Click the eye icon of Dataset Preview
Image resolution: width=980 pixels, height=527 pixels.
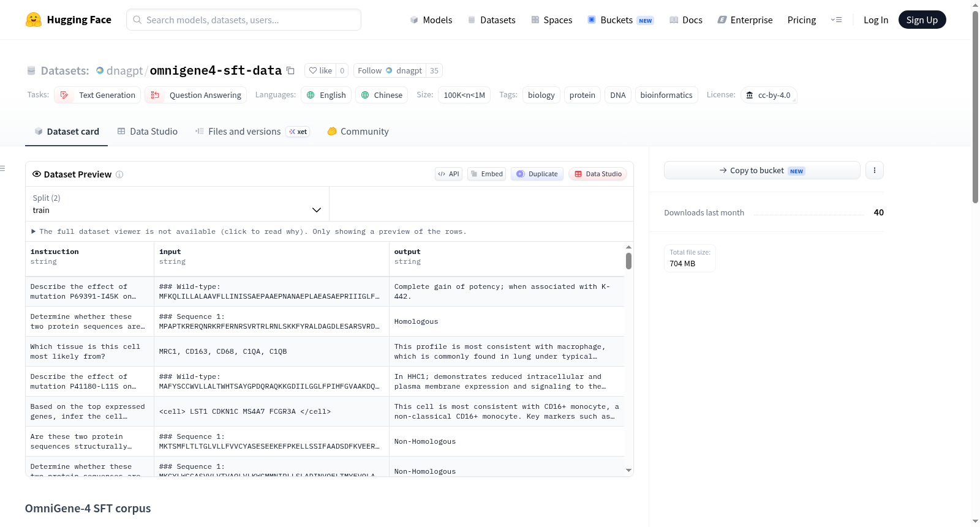pyautogui.click(x=37, y=174)
